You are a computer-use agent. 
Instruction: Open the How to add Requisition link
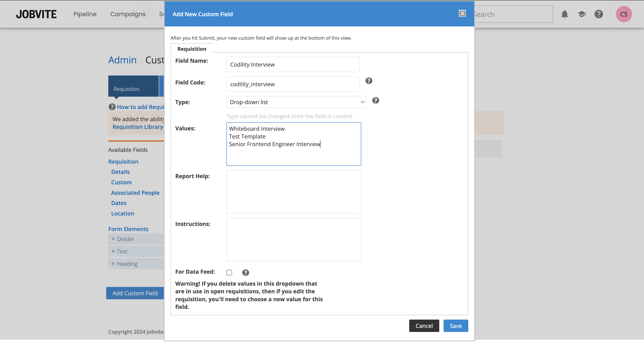(140, 107)
